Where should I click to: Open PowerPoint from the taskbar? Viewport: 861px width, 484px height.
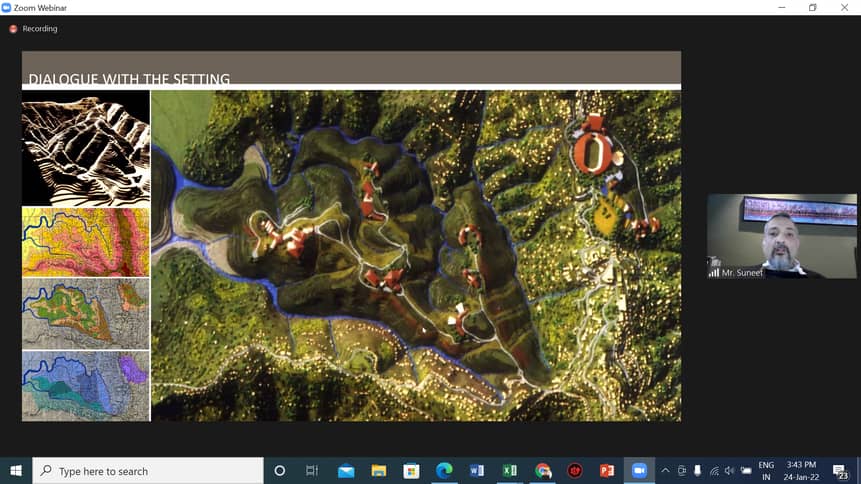point(607,471)
